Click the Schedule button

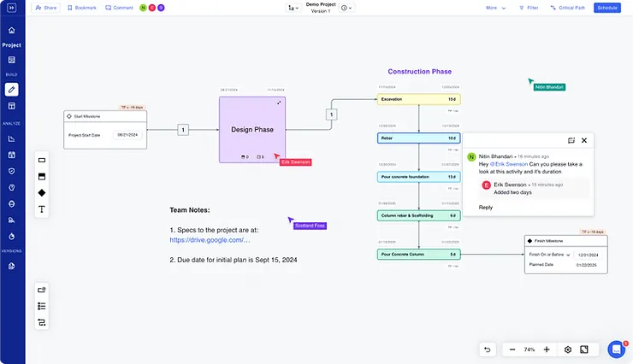(x=607, y=8)
